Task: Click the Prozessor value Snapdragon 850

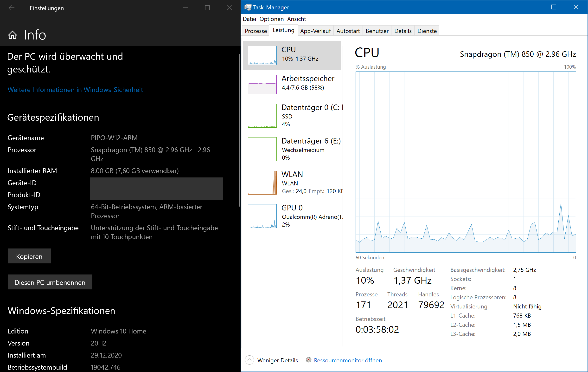Action: pyautogui.click(x=150, y=154)
